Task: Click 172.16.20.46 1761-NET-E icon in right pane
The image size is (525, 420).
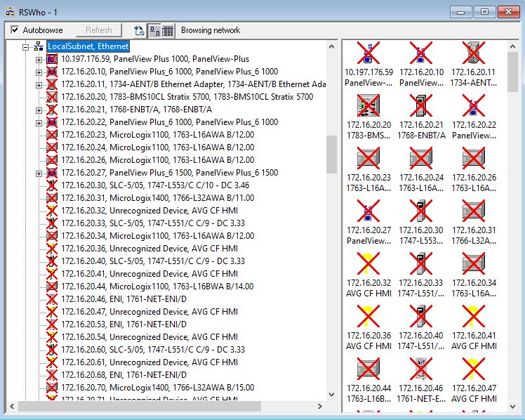Action: click(x=421, y=369)
